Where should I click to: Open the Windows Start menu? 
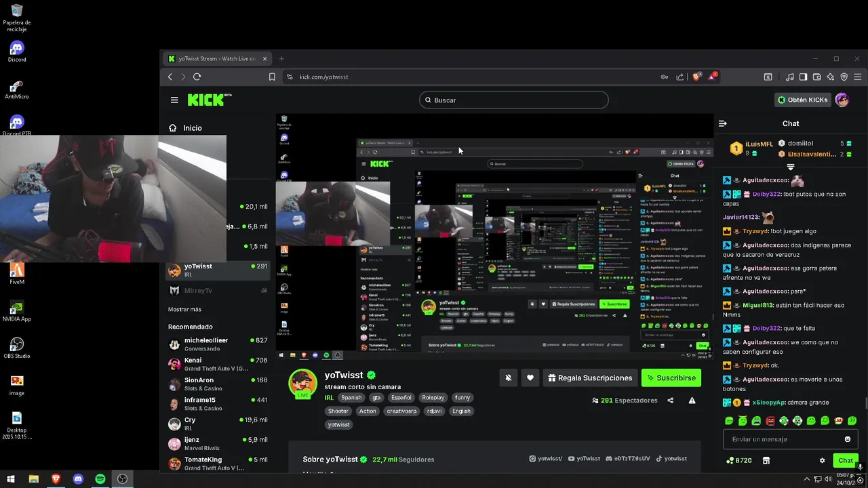(x=11, y=479)
